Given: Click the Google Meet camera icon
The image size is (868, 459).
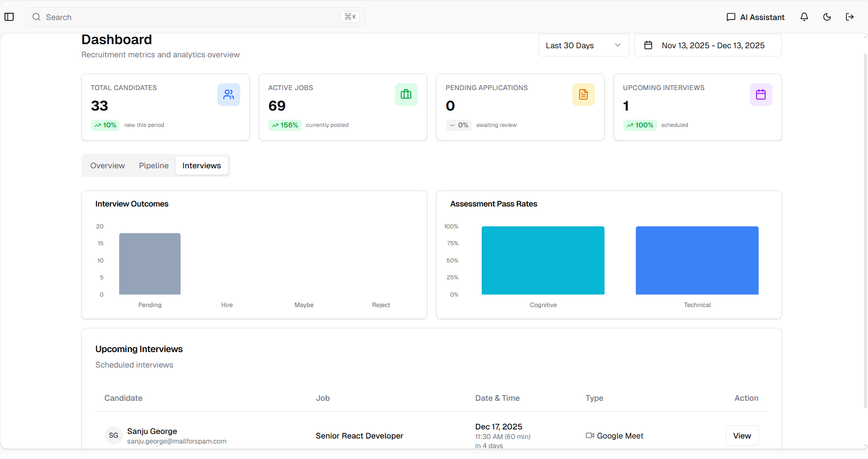Looking at the screenshot, I should pyautogui.click(x=589, y=436).
